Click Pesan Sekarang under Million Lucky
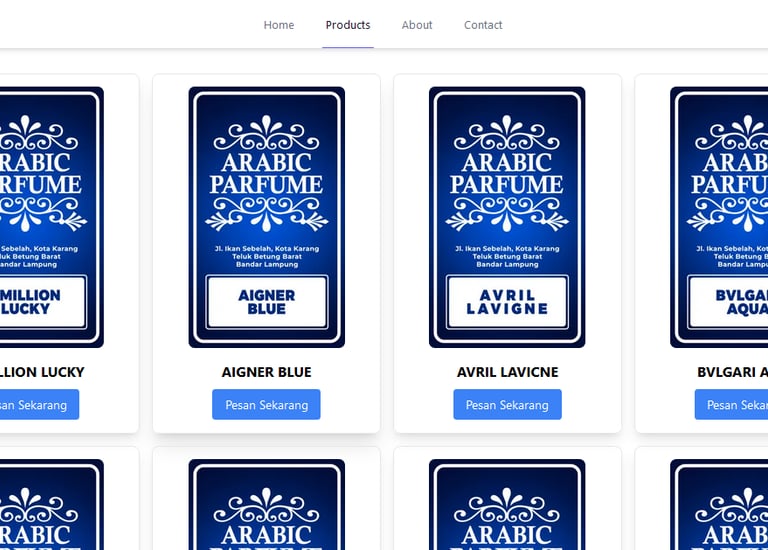This screenshot has width=768, height=550. pyautogui.click(x=39, y=405)
